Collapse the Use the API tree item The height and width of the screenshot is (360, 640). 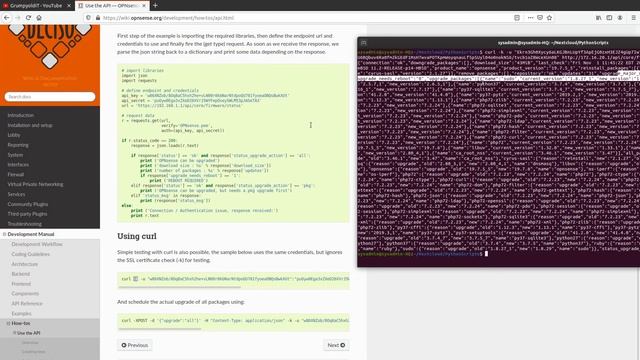(15, 333)
